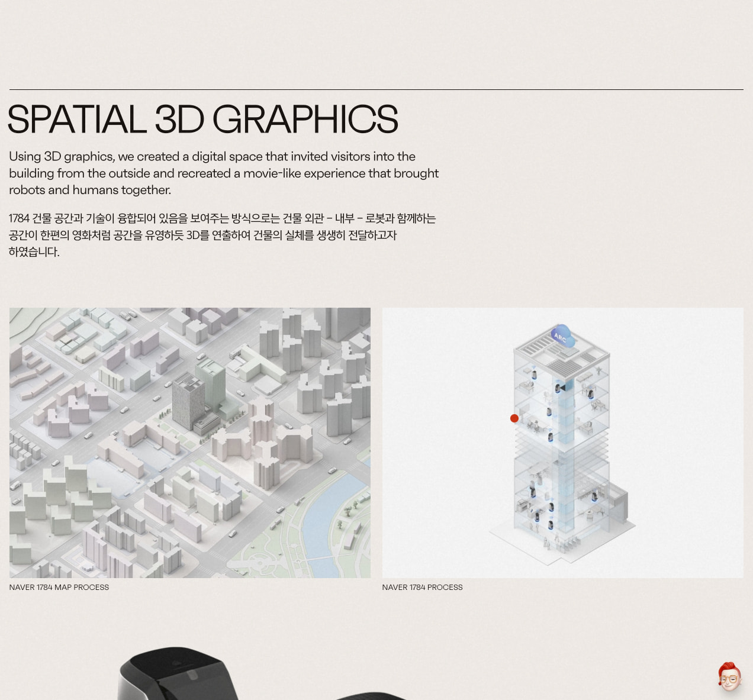This screenshot has width=753, height=700.
Task: Click the Korean paragraph starting "1784 건물"
Action: pyautogui.click(x=223, y=235)
